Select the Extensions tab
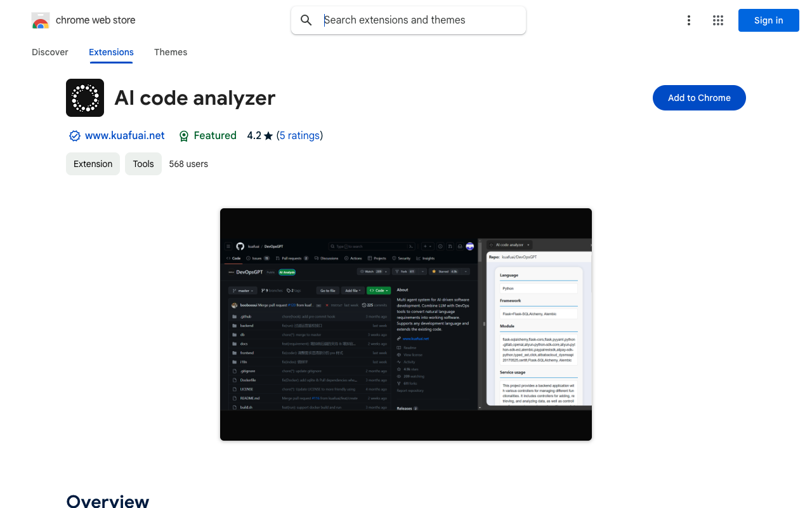Screen dimensions: 812x508 [x=111, y=52]
